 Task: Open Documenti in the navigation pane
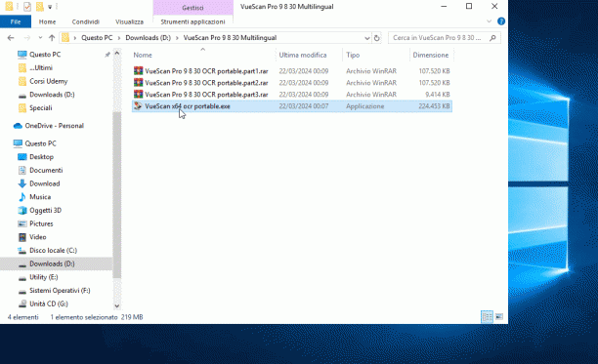coord(46,170)
